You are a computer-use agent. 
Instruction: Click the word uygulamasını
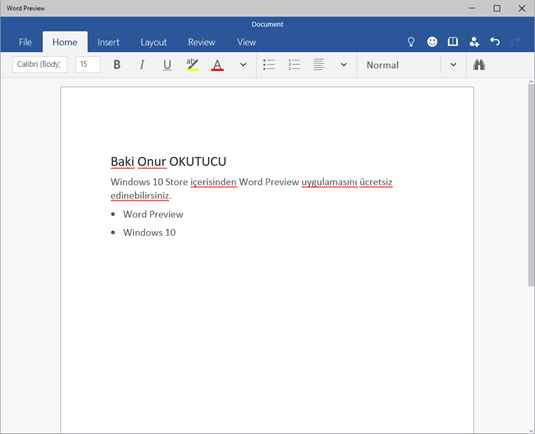tap(329, 183)
